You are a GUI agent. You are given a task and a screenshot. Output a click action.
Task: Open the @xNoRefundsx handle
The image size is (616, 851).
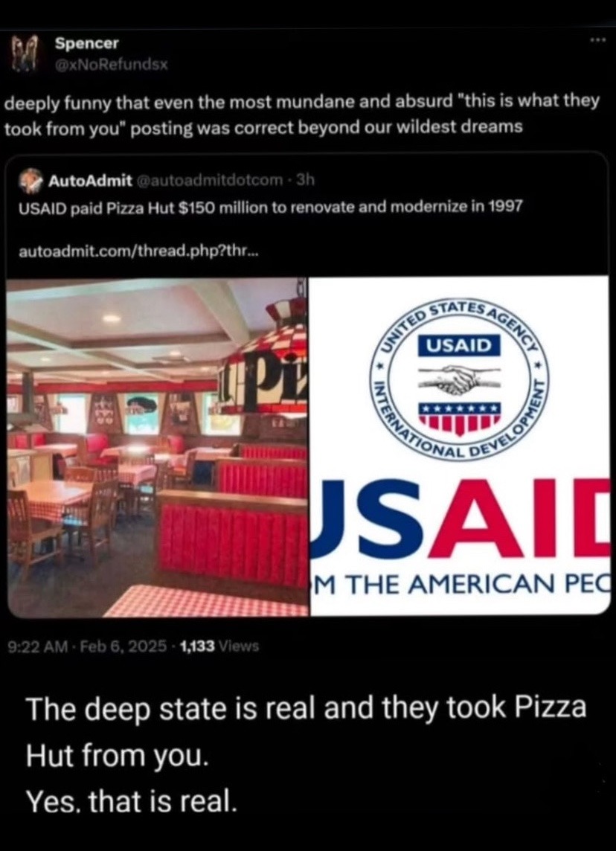(x=112, y=65)
